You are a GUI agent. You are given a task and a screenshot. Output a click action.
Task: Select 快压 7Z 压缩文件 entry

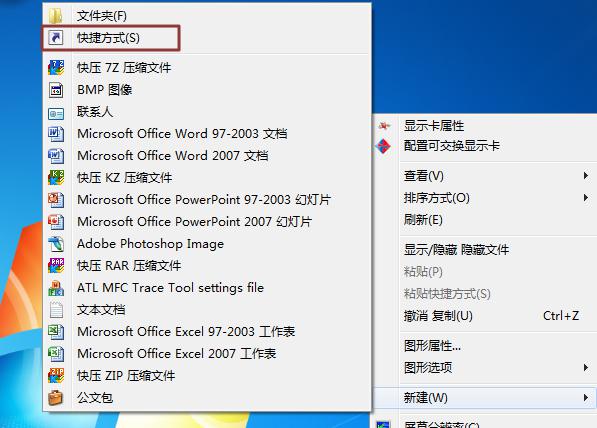(207, 67)
